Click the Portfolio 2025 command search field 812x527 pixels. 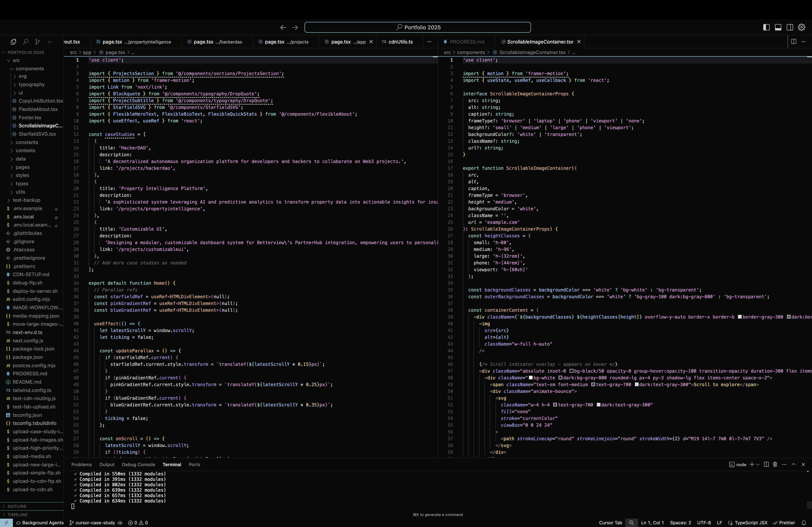(418, 27)
